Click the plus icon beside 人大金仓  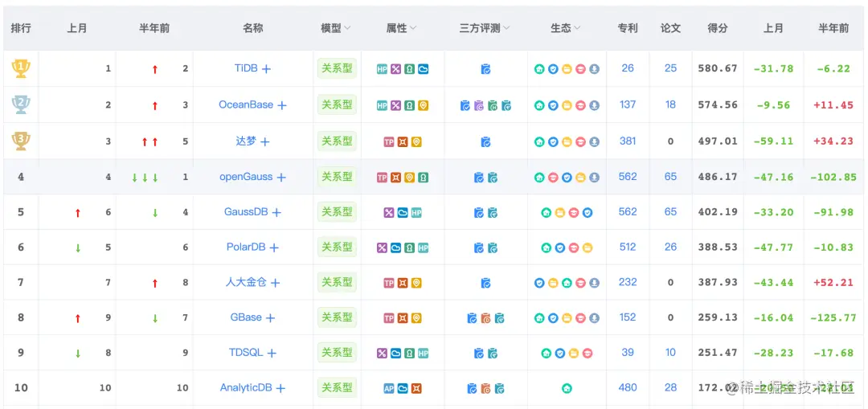[x=275, y=283]
